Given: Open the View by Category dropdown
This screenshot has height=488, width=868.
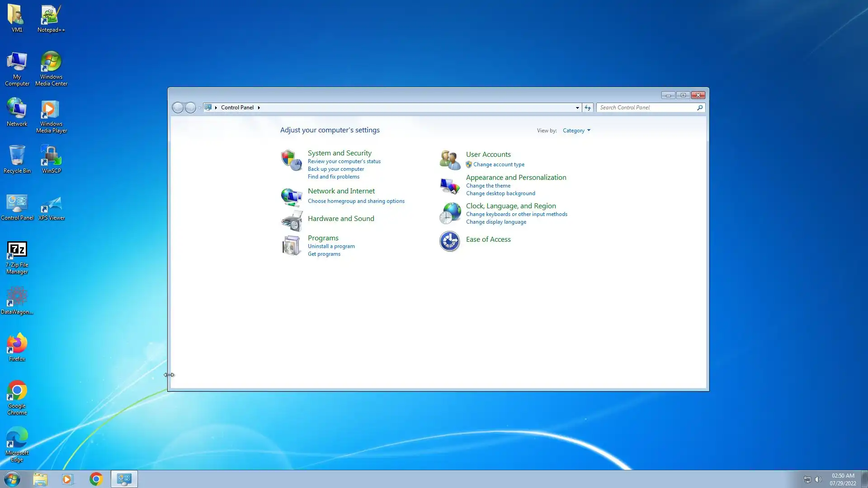Looking at the screenshot, I should click(576, 131).
